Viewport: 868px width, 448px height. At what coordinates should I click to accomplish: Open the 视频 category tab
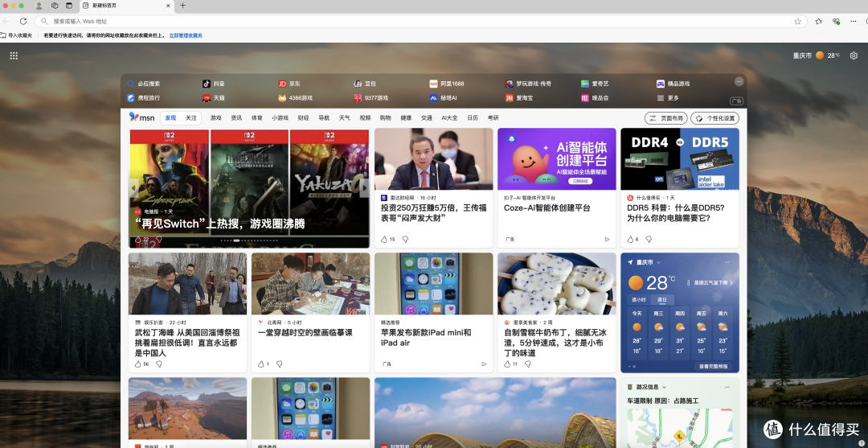365,118
